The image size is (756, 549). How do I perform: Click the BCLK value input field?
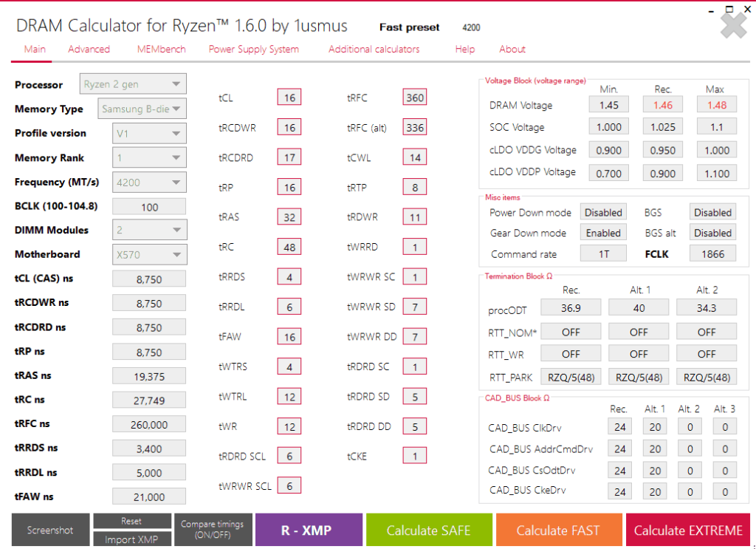pos(149,207)
